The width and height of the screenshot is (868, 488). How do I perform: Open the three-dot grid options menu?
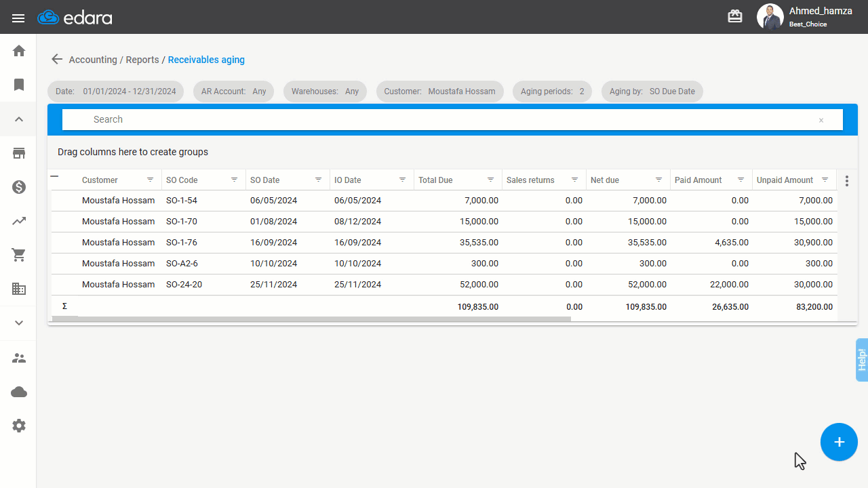click(847, 181)
